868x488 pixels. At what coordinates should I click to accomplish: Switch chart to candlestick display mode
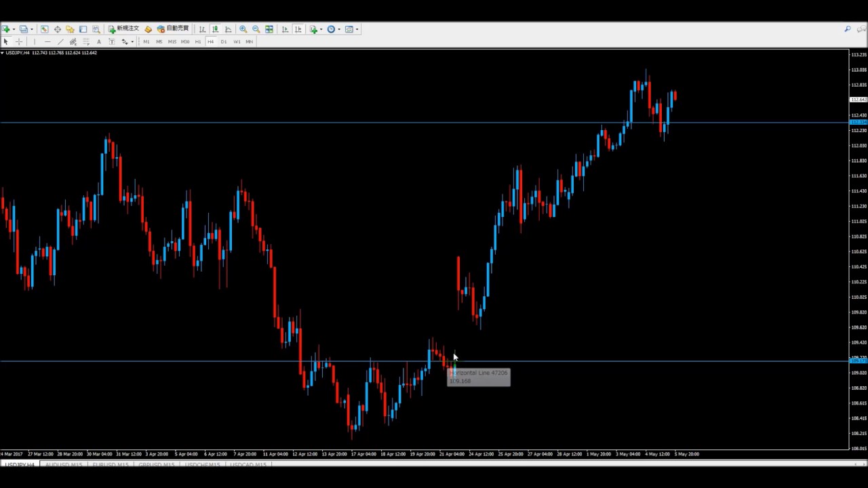pyautogui.click(x=215, y=29)
